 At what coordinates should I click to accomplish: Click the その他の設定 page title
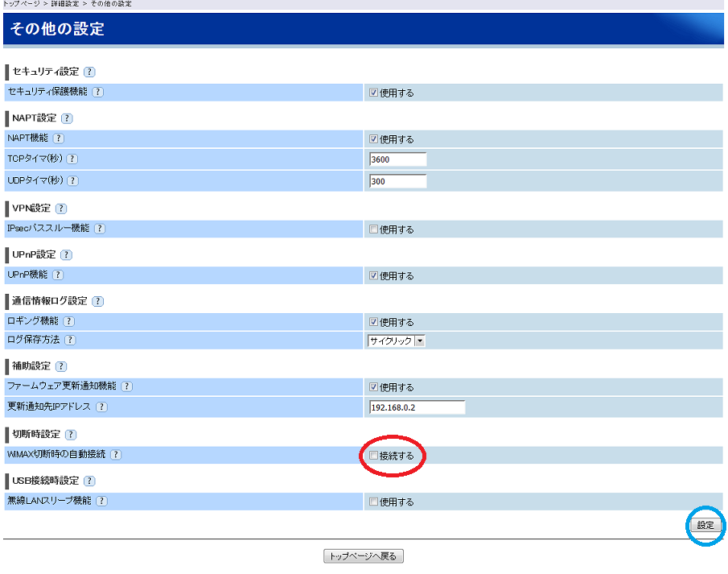tap(57, 29)
